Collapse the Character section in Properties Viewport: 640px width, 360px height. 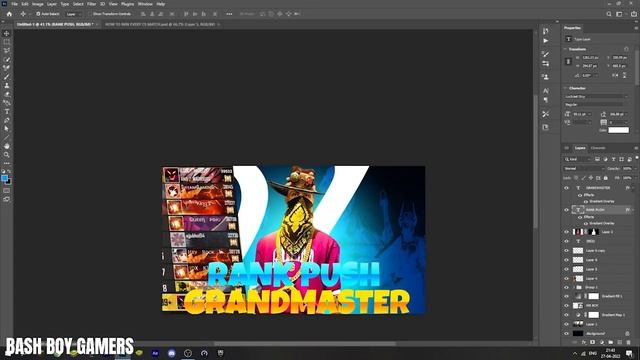point(566,88)
